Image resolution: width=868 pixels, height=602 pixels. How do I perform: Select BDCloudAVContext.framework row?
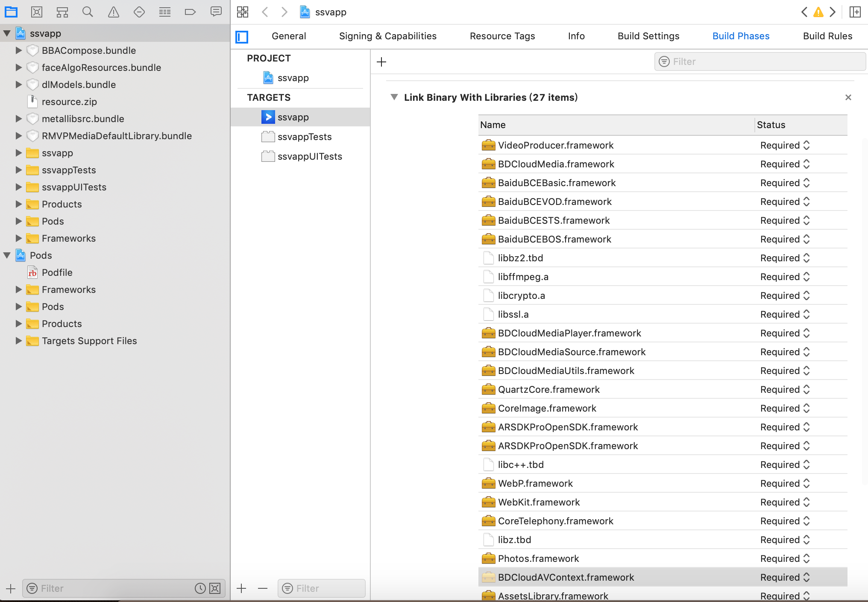click(x=663, y=577)
